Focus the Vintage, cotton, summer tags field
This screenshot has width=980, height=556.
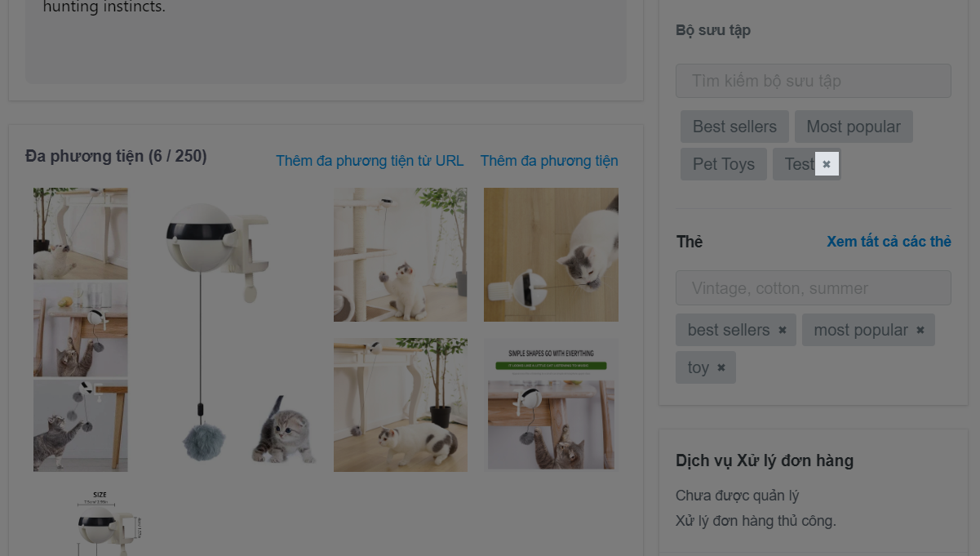(814, 288)
